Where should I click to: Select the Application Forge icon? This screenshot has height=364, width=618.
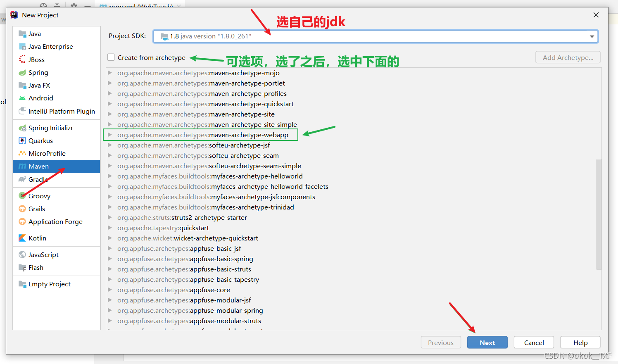[22, 222]
